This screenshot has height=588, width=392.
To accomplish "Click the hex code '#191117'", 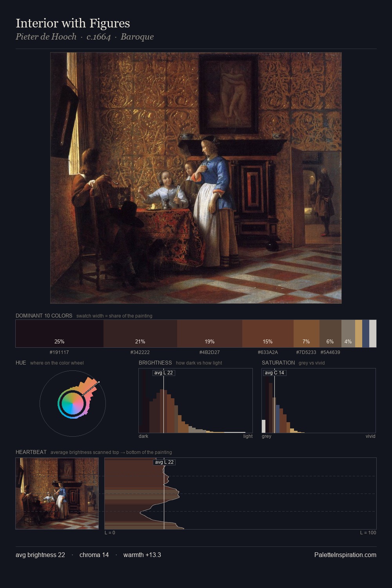I will 59,352.
